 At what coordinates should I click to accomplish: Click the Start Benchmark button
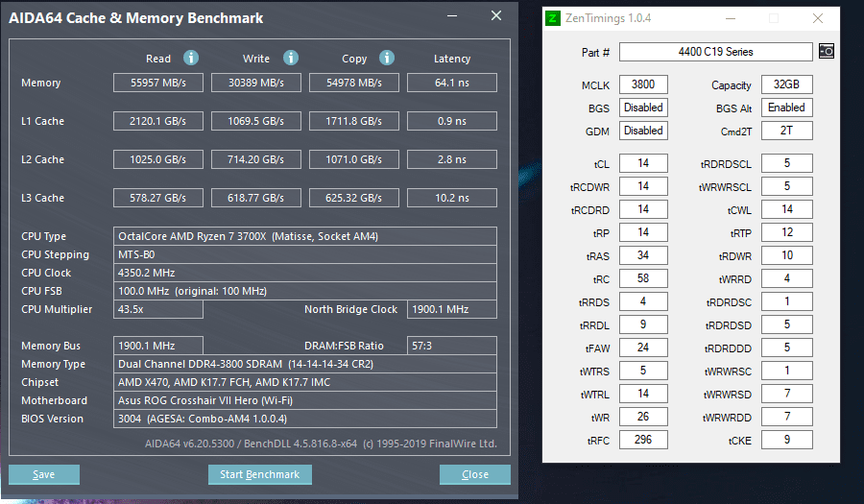pos(259,474)
